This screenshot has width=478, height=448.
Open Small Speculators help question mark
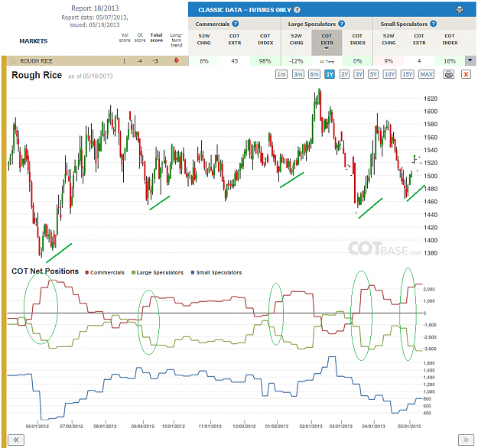tap(433, 24)
